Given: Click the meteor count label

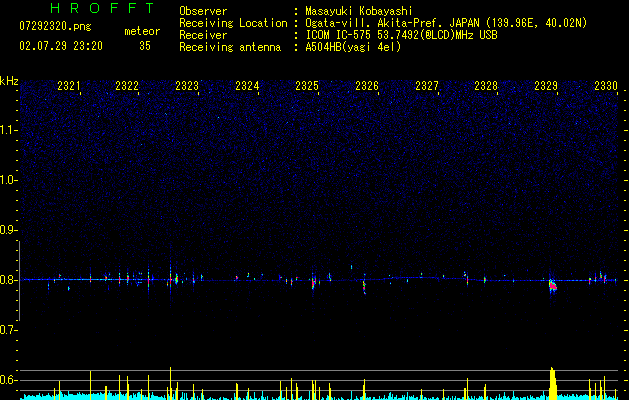Looking at the screenshot, I should click(142, 31).
